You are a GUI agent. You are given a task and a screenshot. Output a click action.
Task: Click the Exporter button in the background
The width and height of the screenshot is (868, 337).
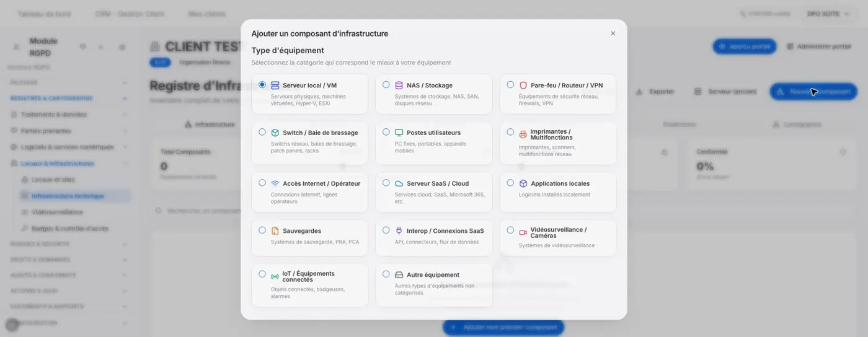(x=655, y=92)
